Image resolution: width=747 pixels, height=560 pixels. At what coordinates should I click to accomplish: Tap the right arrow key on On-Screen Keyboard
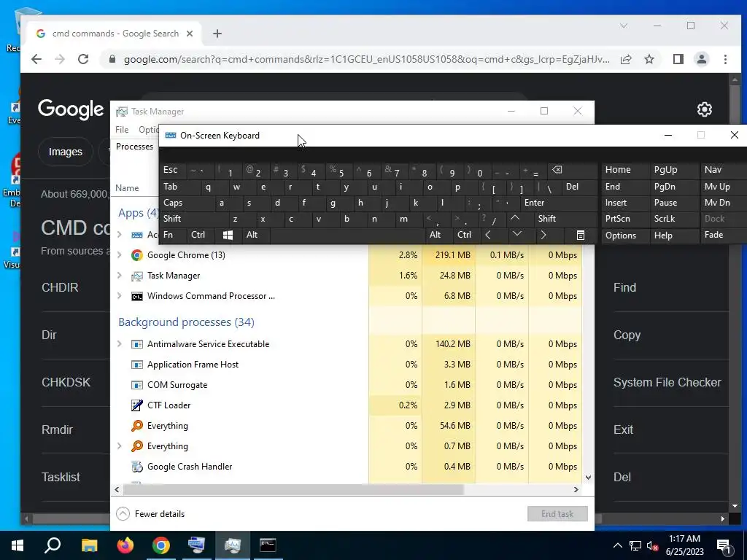pyautogui.click(x=543, y=236)
